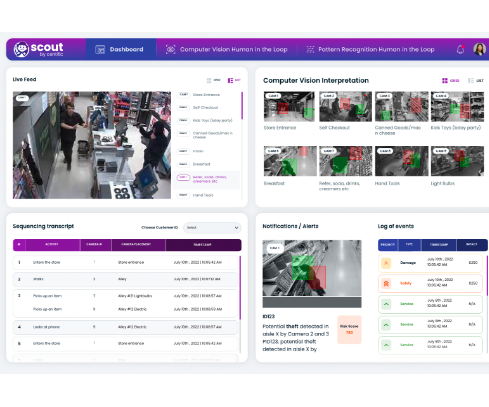Open the user profile avatar
Screen dimensions: 489x407
tap(479, 49)
